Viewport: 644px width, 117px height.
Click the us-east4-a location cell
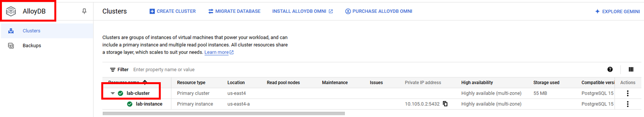[239, 104]
